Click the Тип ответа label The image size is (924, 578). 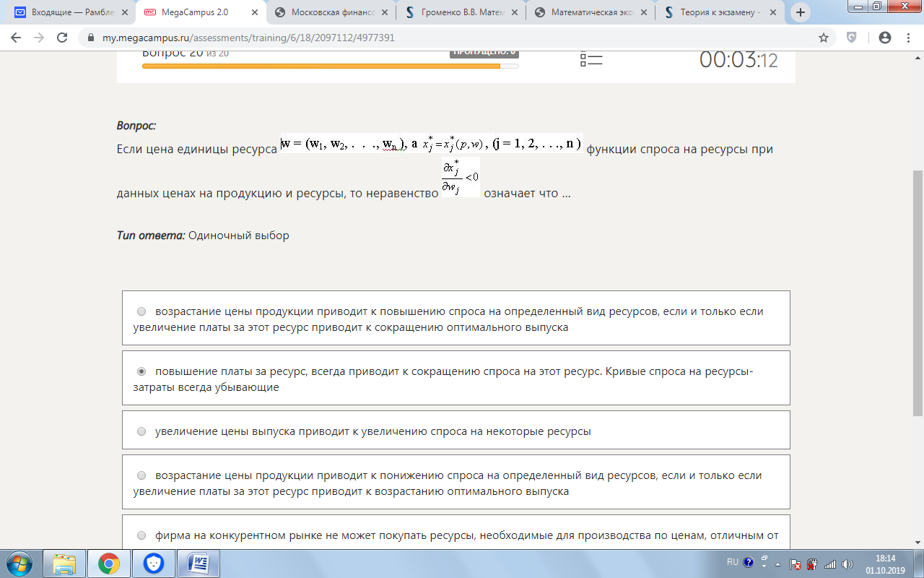point(151,236)
